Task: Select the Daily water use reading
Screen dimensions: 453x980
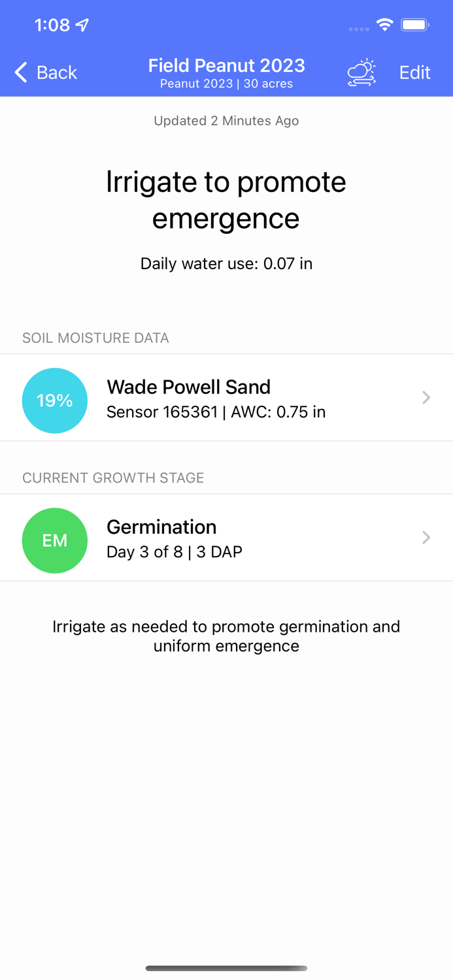Action: [227, 263]
